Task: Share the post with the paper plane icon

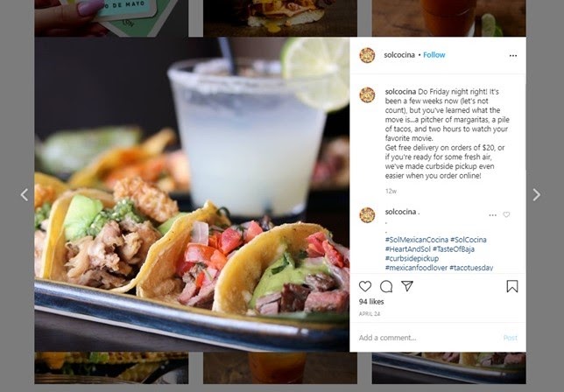Action: click(407, 286)
